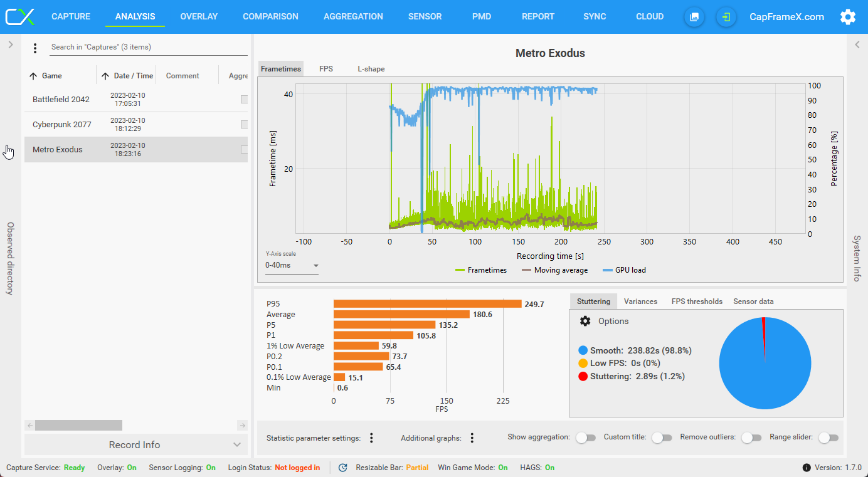
Task: Toggle the Show aggregation switch
Action: [x=586, y=438]
